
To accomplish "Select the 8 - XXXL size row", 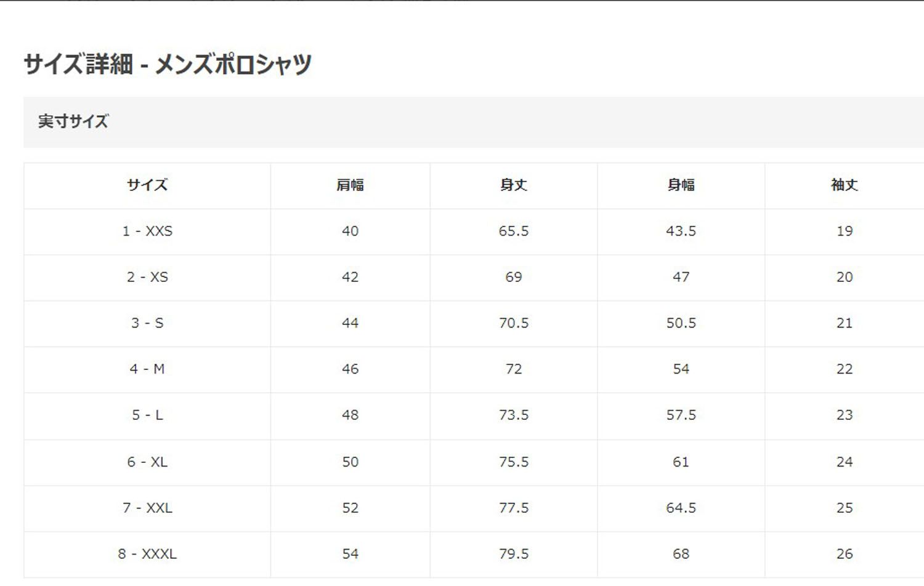I will click(474, 555).
